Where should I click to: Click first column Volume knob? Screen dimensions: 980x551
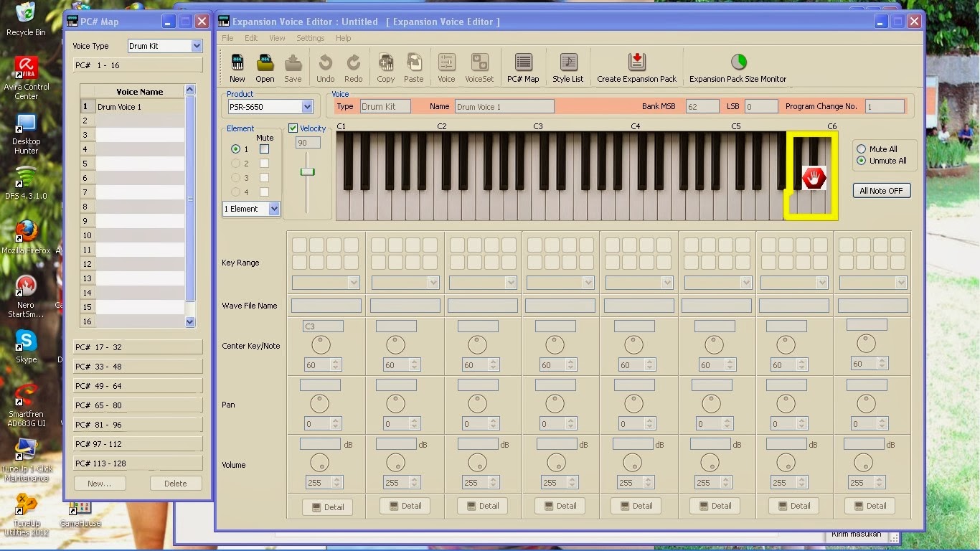pos(319,463)
